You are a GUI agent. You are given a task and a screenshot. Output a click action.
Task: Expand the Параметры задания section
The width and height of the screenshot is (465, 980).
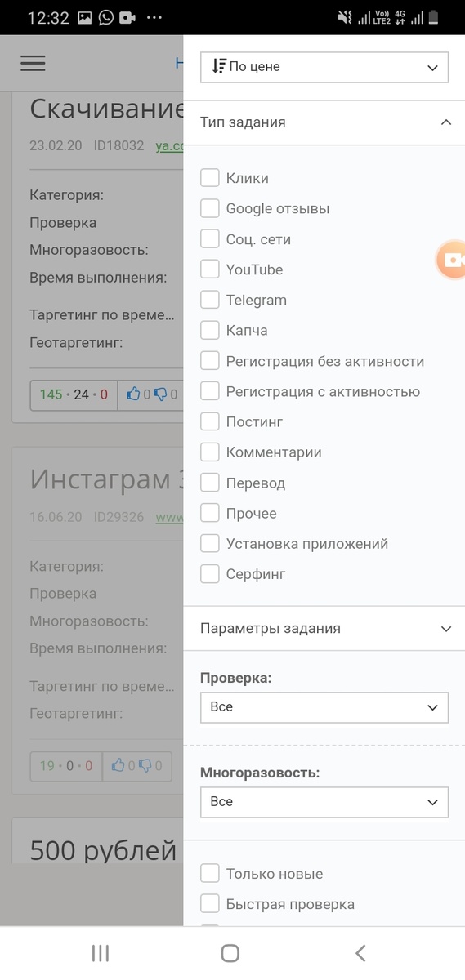pyautogui.click(x=324, y=628)
